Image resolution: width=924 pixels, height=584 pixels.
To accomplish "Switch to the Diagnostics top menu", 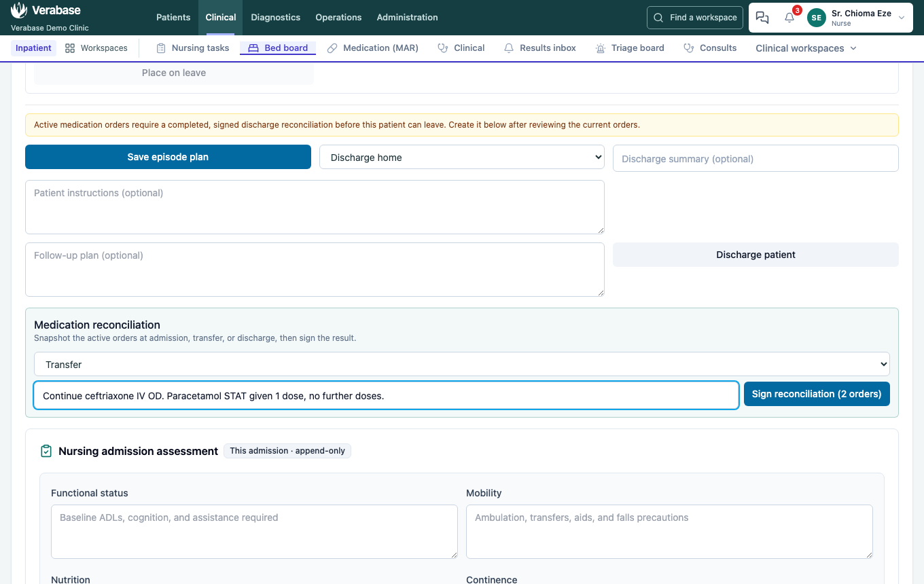I will (x=275, y=18).
